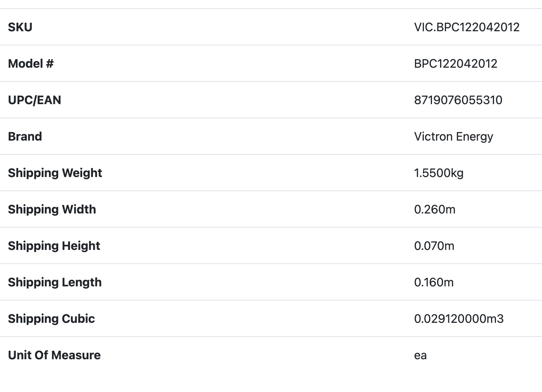This screenshot has height=392, width=542.
Task: Click the Unit Of Measure label
Action: [x=54, y=355]
